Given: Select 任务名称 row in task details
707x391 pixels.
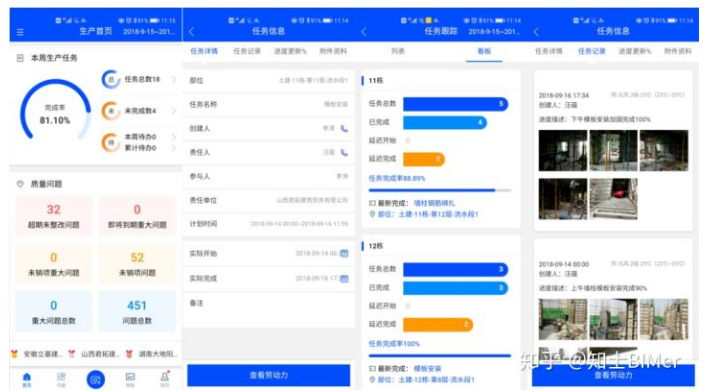Looking at the screenshot, I should tap(269, 104).
